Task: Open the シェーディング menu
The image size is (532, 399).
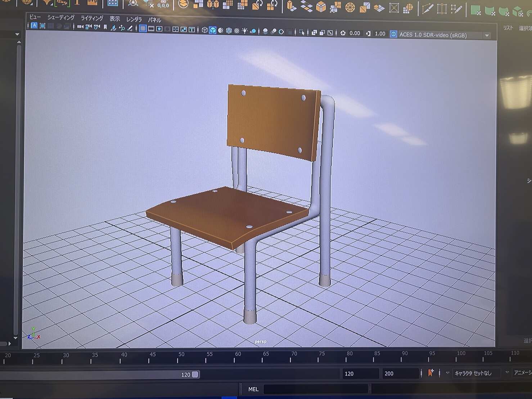Action: [x=61, y=17]
